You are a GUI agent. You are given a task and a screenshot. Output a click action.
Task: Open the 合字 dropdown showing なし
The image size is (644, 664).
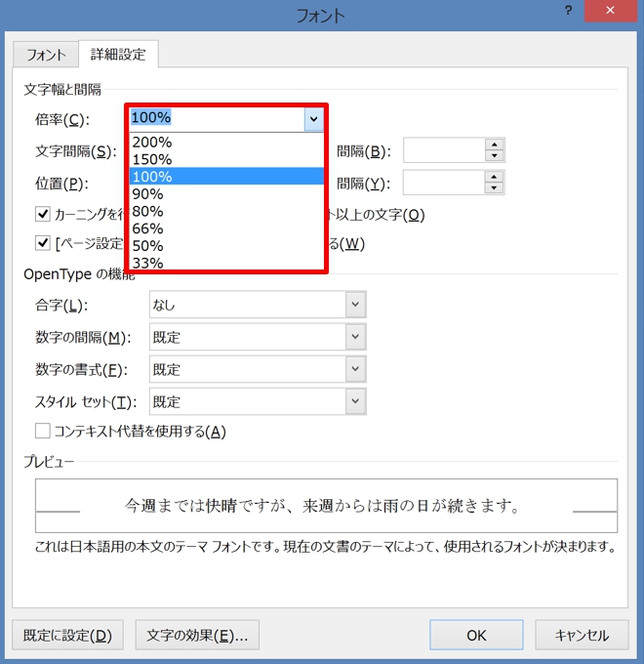pyautogui.click(x=258, y=304)
